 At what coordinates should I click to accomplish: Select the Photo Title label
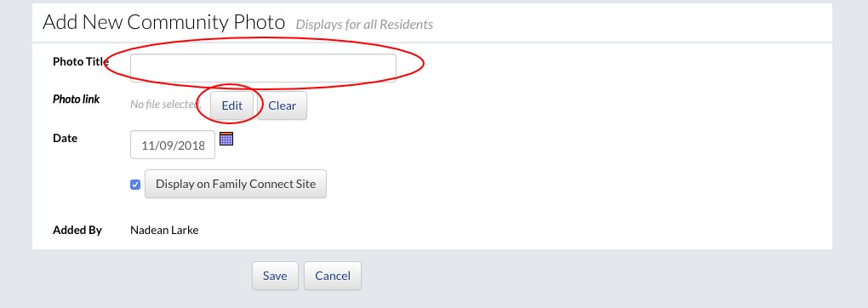[81, 61]
